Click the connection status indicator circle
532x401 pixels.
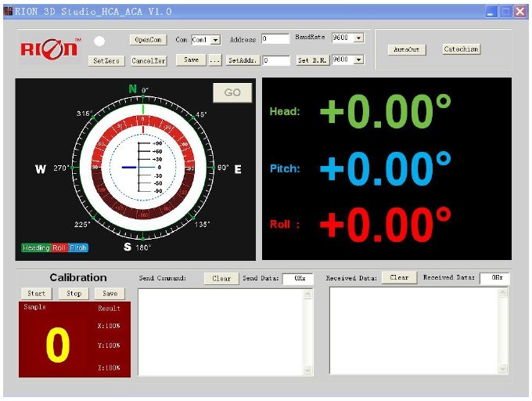click(99, 42)
